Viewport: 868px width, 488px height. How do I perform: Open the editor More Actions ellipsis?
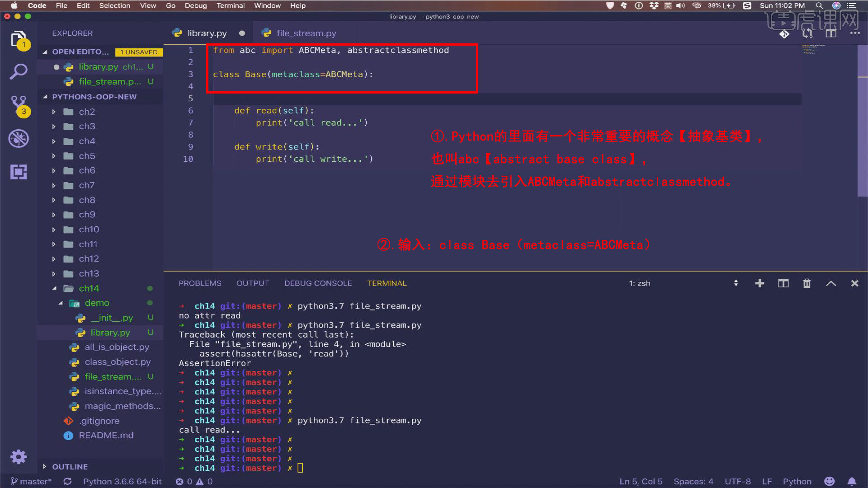pyautogui.click(x=854, y=33)
